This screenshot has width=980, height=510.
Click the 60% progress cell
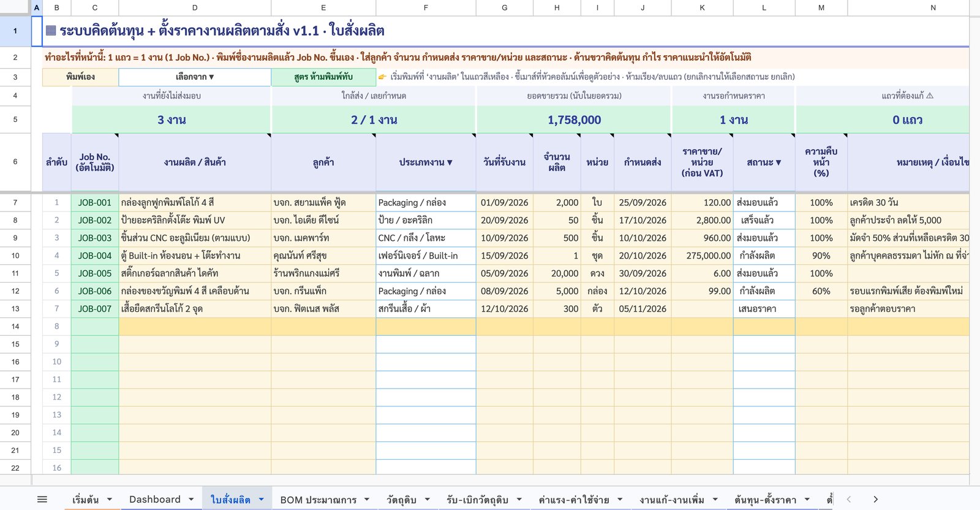click(x=821, y=291)
